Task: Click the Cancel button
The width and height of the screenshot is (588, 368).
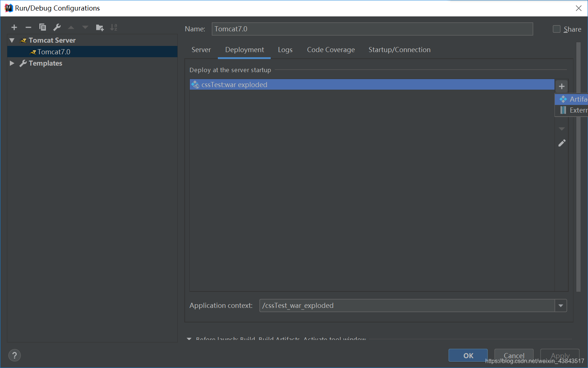Action: point(514,355)
